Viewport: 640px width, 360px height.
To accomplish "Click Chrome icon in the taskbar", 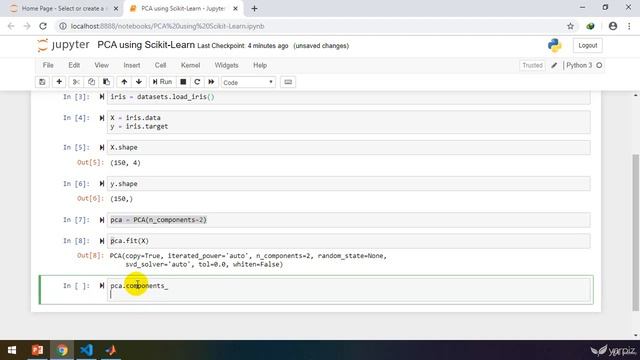I will pos(62,350).
